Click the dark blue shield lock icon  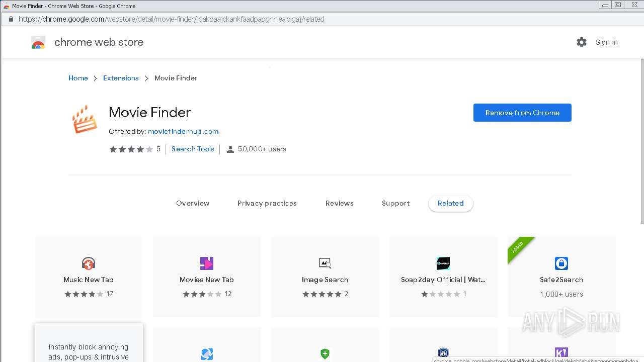pos(443,353)
